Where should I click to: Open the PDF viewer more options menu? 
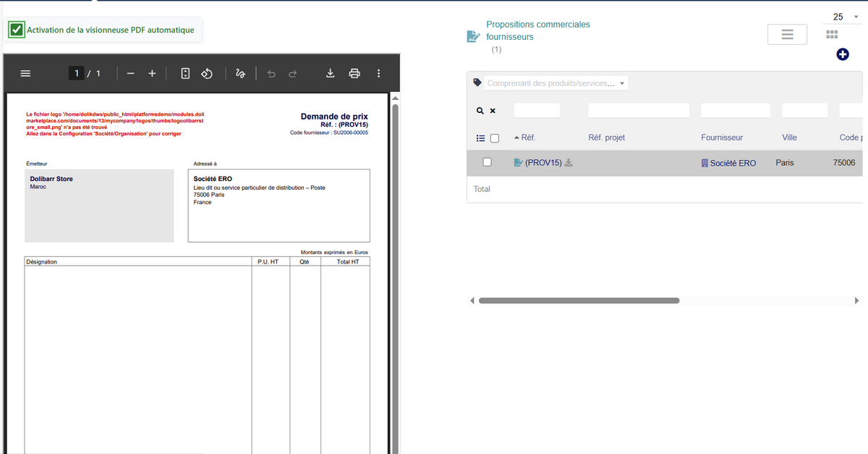[x=378, y=73]
